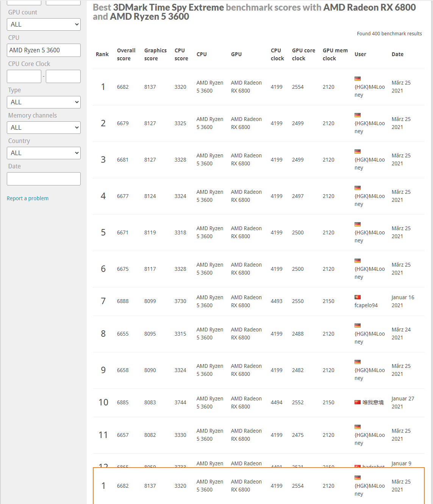The image size is (433, 504).
Task: Open the Memory channels dropdown
Action: (x=44, y=127)
